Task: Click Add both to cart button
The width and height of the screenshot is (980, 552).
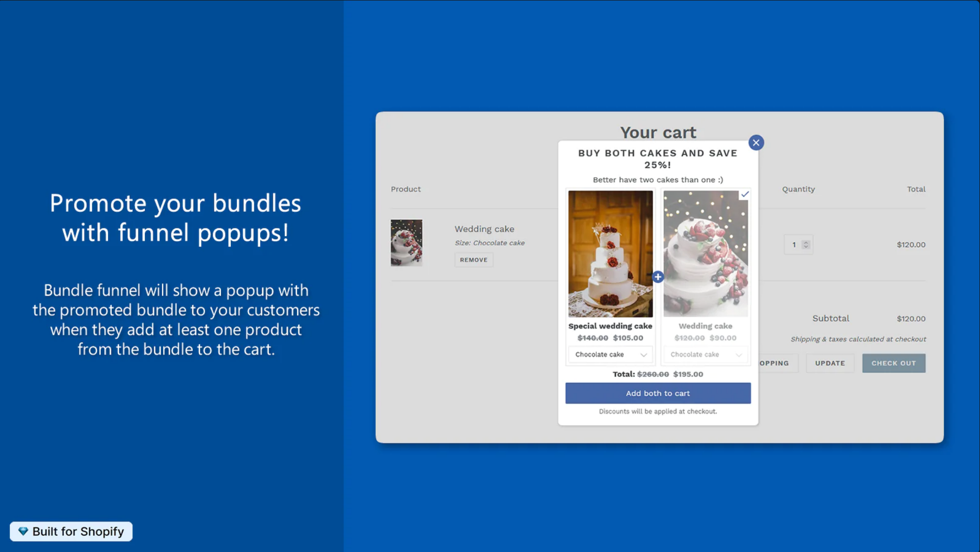Action: point(658,392)
